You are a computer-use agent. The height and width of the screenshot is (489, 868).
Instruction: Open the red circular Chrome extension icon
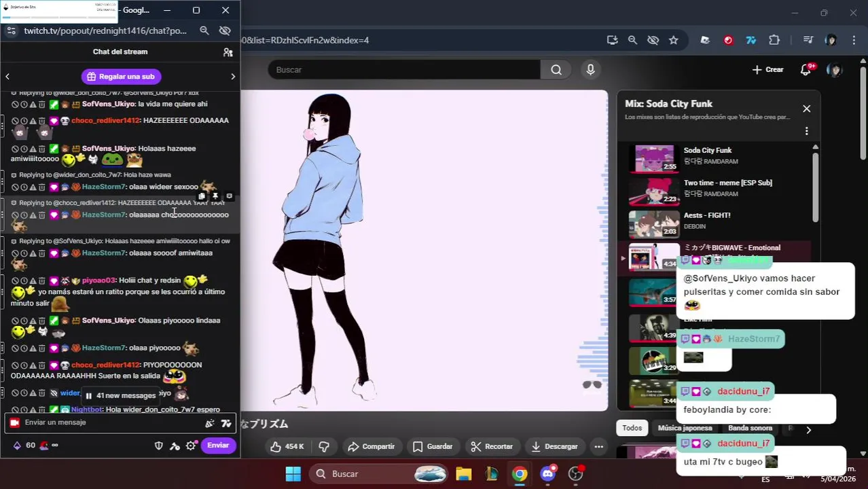[x=728, y=40]
